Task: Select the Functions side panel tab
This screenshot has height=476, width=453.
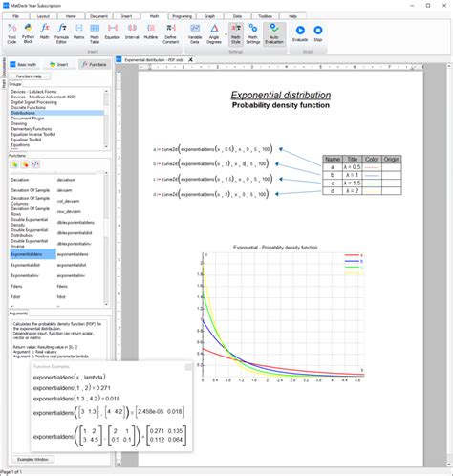Action: tap(95, 65)
